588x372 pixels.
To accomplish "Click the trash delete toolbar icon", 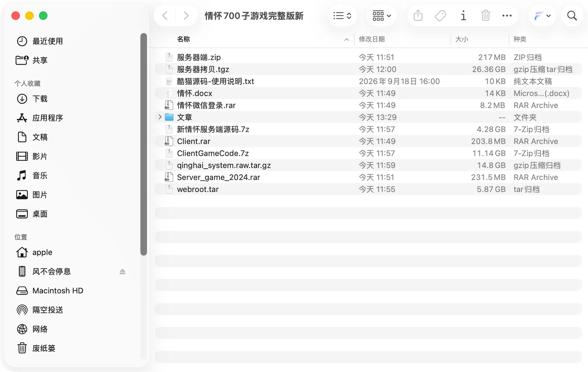I will point(485,16).
